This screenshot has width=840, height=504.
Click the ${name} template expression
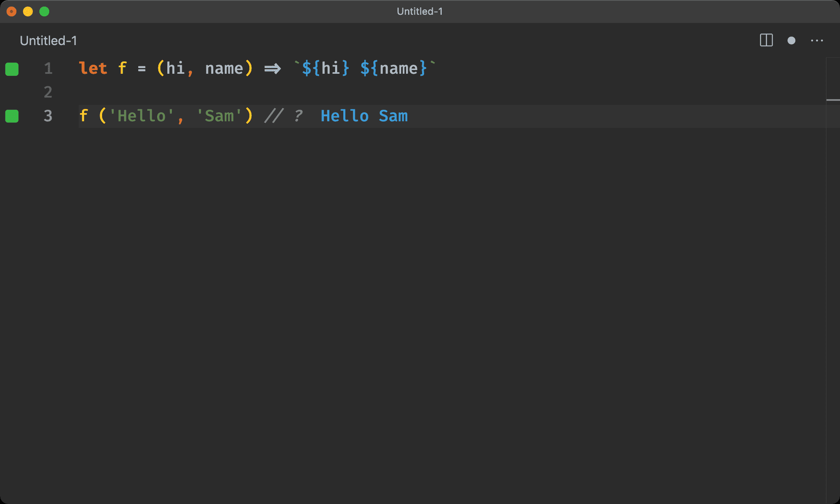(393, 68)
